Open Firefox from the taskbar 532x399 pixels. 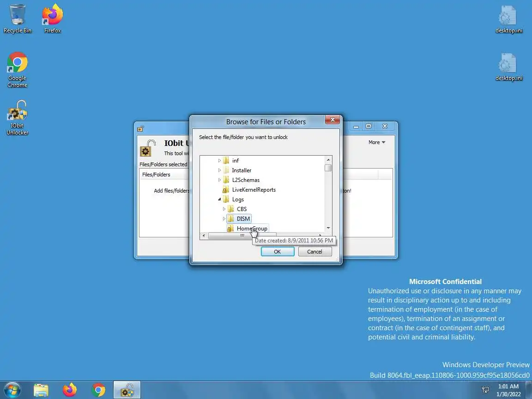(70, 390)
